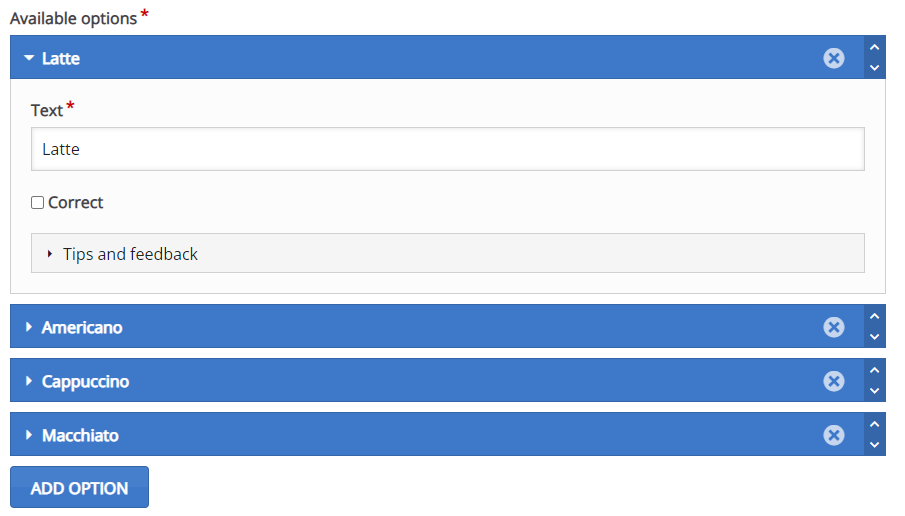Delete the Macchiato option
The width and height of the screenshot is (905, 516).
[x=833, y=435]
